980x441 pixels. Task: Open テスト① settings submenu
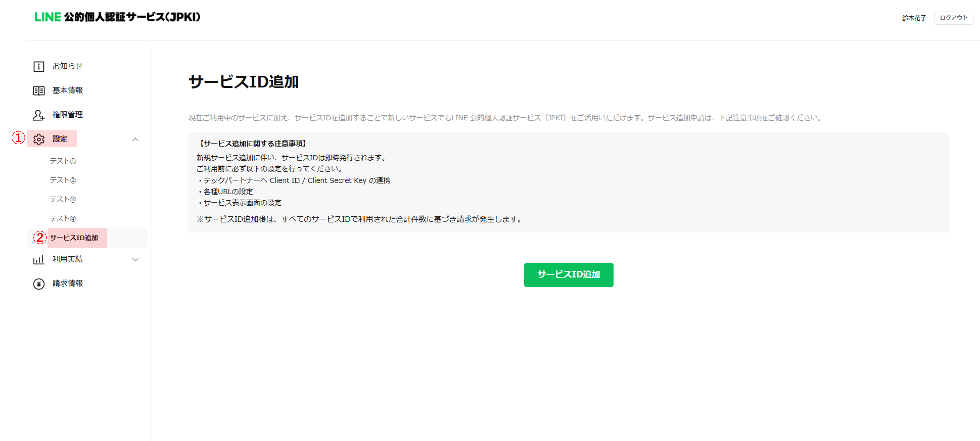(63, 161)
